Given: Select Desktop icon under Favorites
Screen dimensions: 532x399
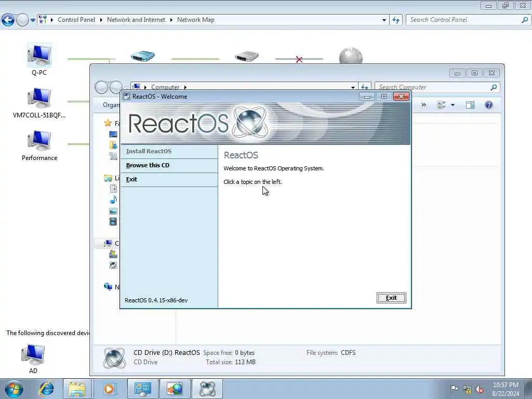Looking at the screenshot, I should pyautogui.click(x=113, y=134).
